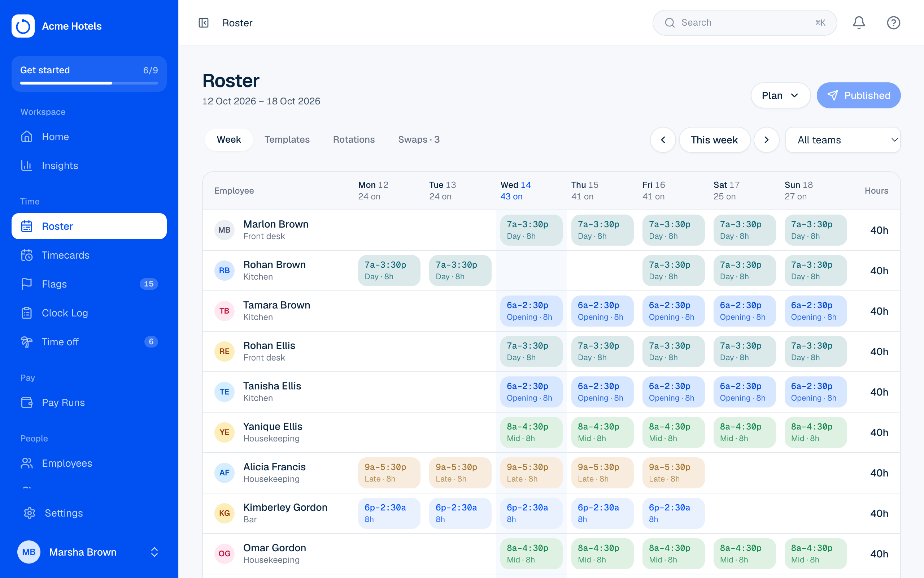Open Clock Log page
The width and height of the screenshot is (924, 578).
(89, 313)
